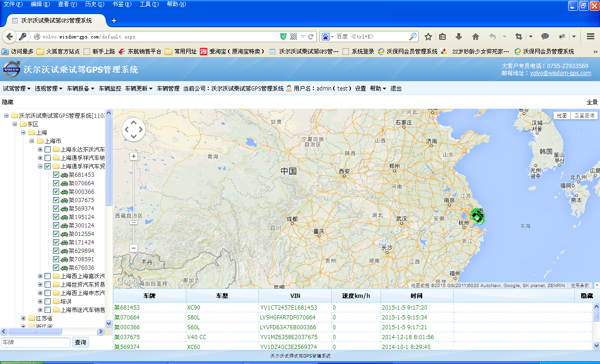Expand the 上海西上海嘉沃汽 tree node
The height and width of the screenshot is (364, 600).
click(x=40, y=276)
